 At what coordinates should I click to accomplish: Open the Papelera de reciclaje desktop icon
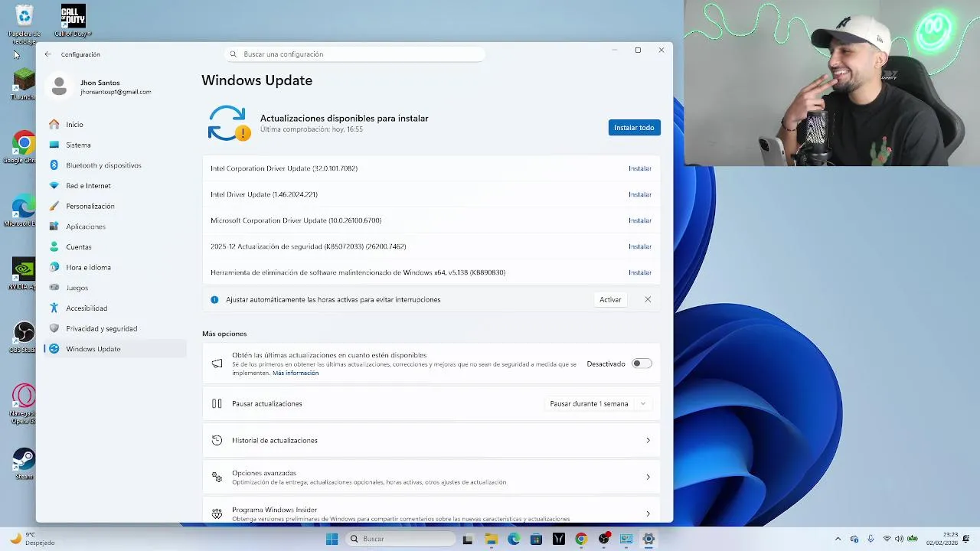click(24, 23)
